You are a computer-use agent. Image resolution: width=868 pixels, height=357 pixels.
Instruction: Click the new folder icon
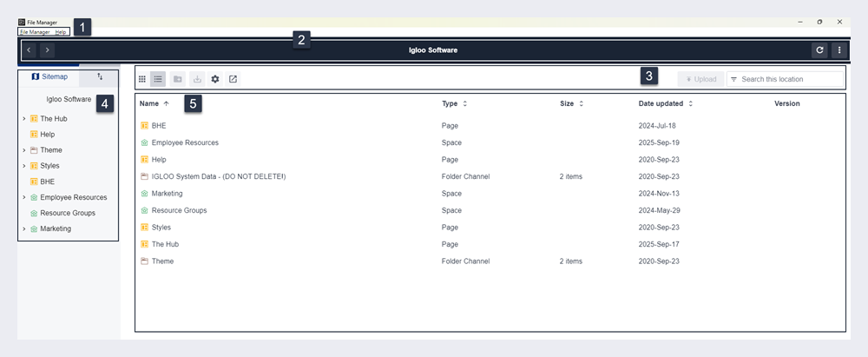(178, 79)
